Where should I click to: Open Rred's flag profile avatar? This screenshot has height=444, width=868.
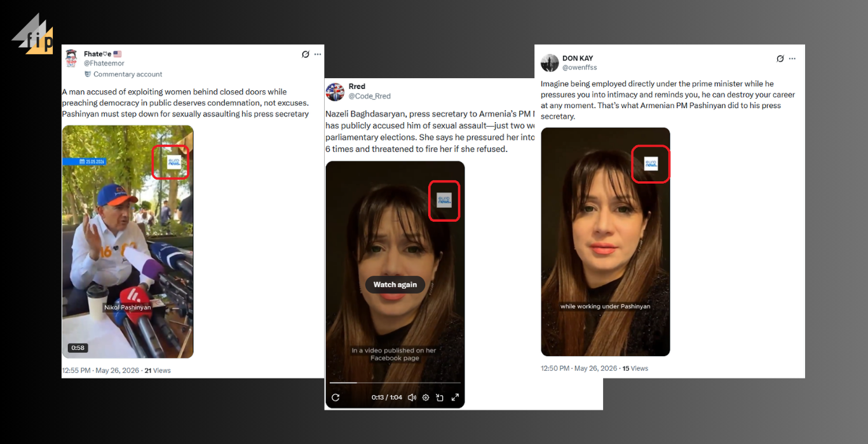pos(335,92)
